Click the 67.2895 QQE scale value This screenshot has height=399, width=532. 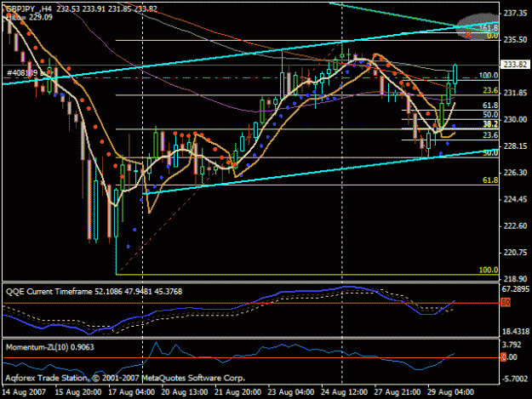(x=515, y=289)
